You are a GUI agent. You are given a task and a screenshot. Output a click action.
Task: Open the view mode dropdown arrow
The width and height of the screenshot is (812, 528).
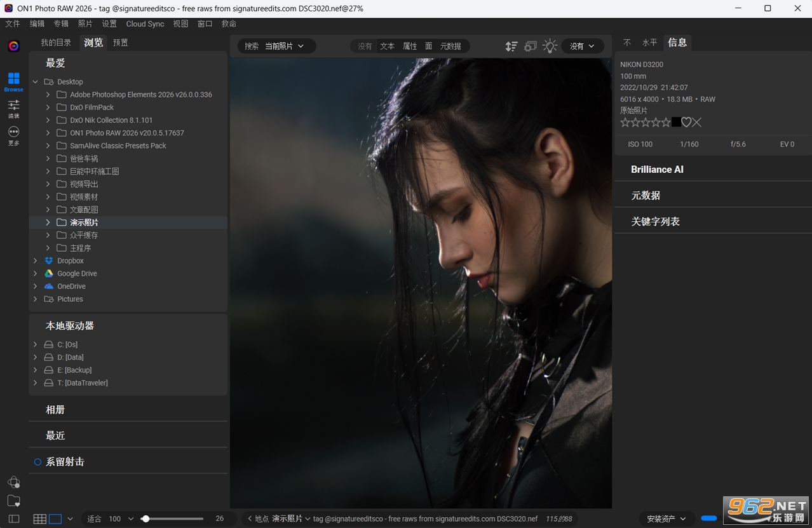(x=70, y=519)
